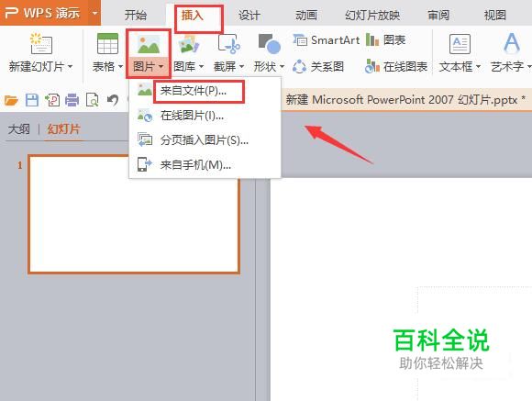
Task: Insert an 在线图表 online chart
Action: click(x=396, y=67)
